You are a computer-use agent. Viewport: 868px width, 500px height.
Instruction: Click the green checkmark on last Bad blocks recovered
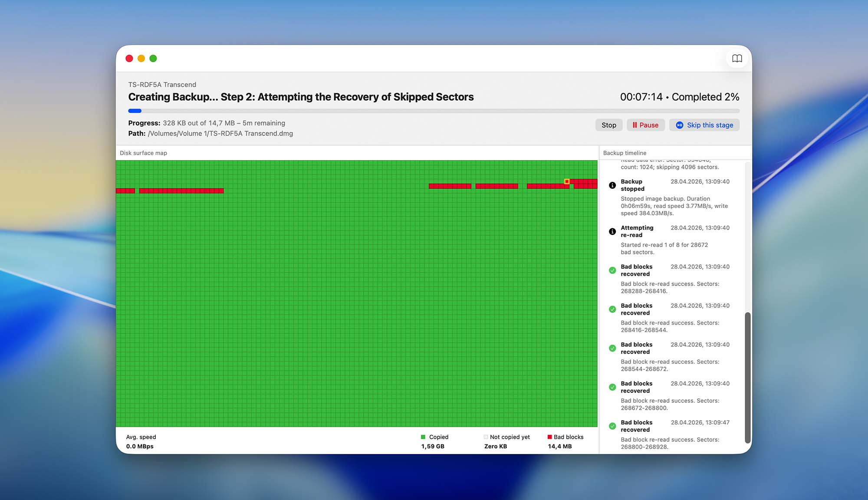point(612,426)
